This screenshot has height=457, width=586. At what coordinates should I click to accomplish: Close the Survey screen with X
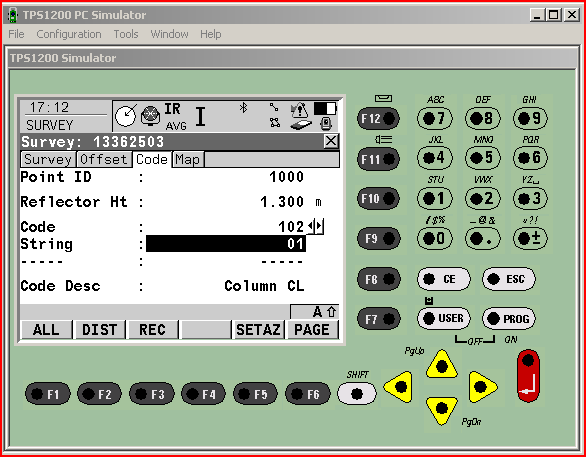coord(331,141)
